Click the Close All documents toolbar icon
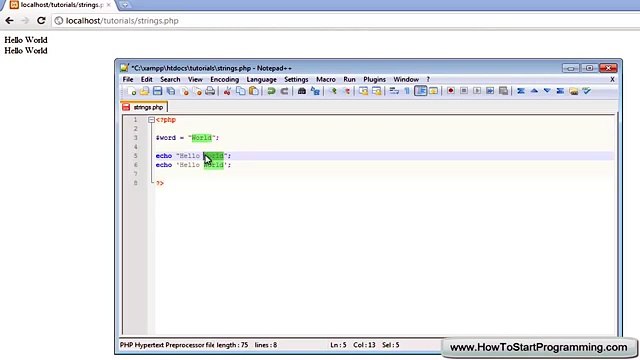The height and width of the screenshot is (360, 640). point(198,91)
